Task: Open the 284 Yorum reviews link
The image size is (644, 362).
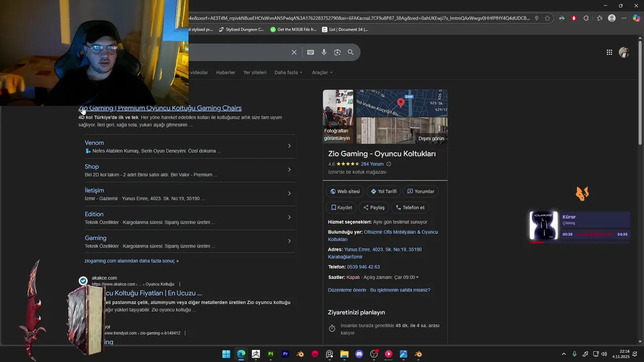Action: point(372,164)
